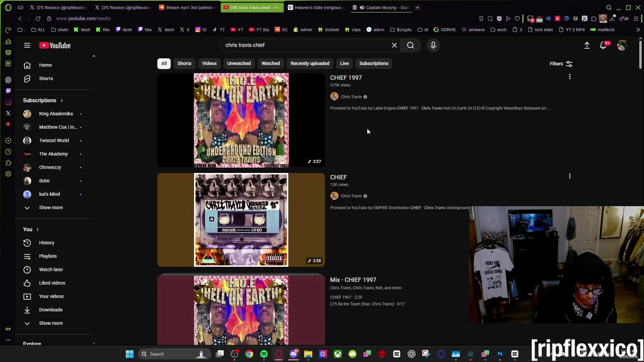
Task: Click the Windows taskbar Search box
Action: tap(174, 354)
